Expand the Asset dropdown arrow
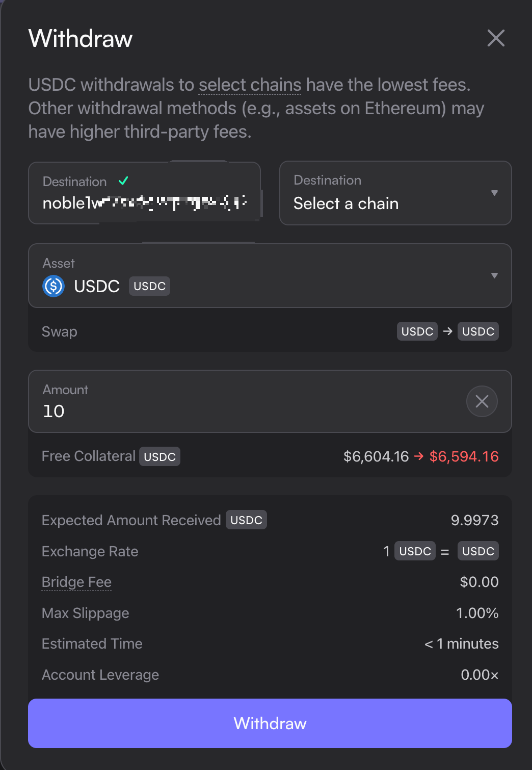 click(x=494, y=275)
